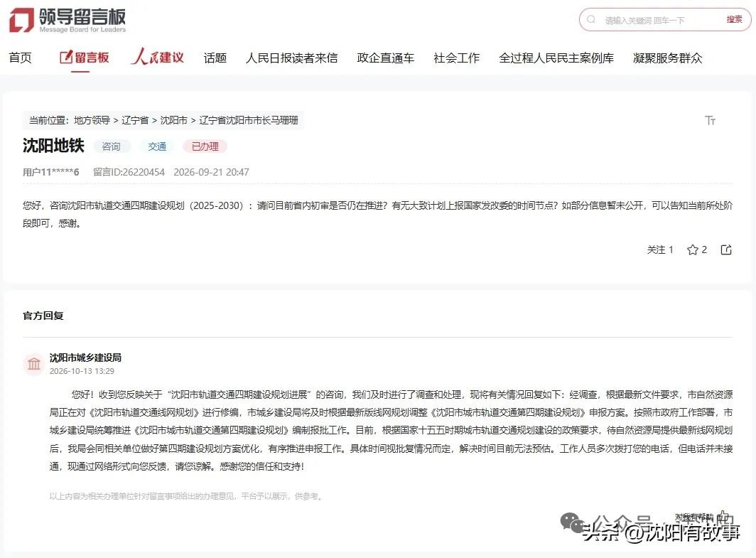This screenshot has width=756, height=558.
Task: Click the search magnifier icon
Action: point(590,20)
